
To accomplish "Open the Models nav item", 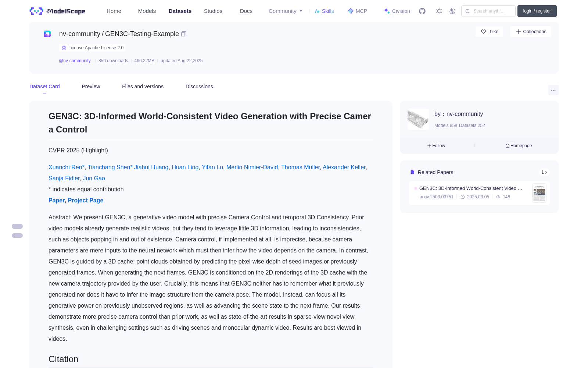I will coord(147,11).
